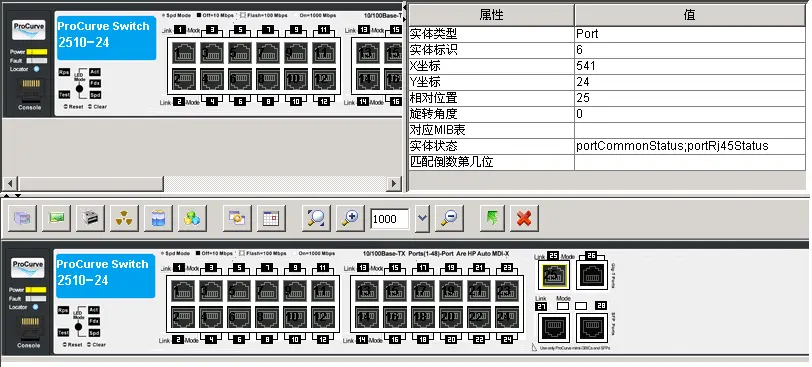Click the calendar grid toolbar icon

(271, 218)
